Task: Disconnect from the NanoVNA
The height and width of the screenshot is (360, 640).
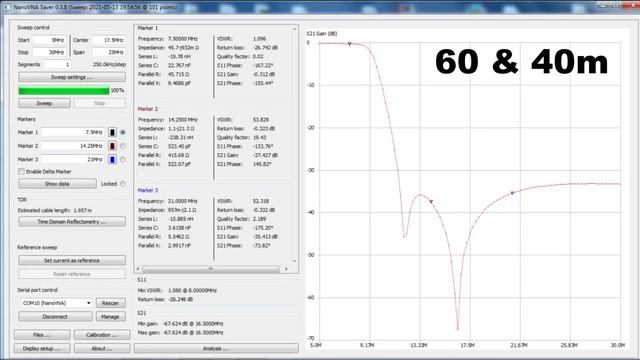Action: tap(55, 317)
